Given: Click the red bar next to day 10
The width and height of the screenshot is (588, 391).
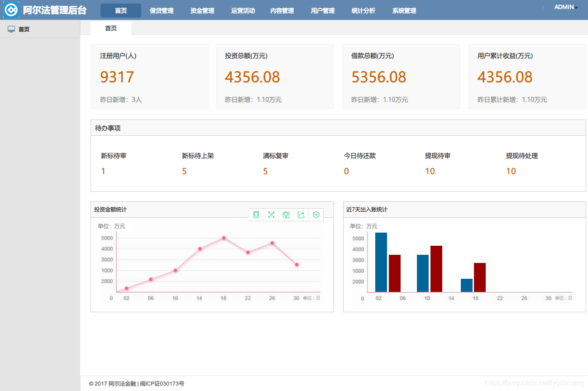Looking at the screenshot, I should click(436, 269).
